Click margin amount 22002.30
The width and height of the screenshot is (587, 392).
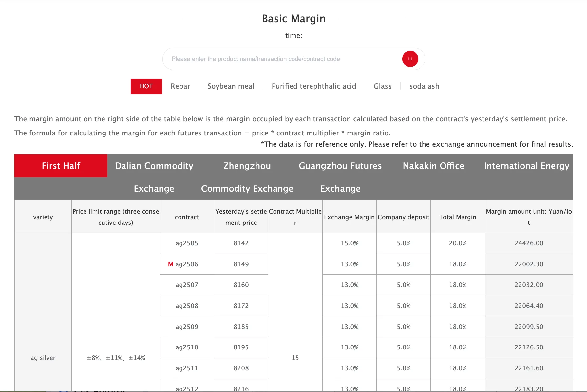click(x=529, y=264)
